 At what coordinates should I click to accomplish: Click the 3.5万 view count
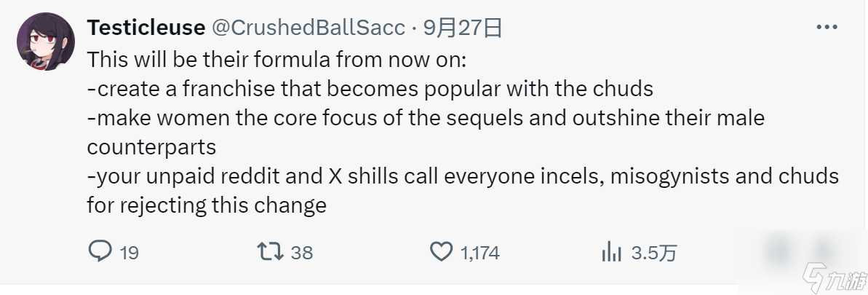653,253
